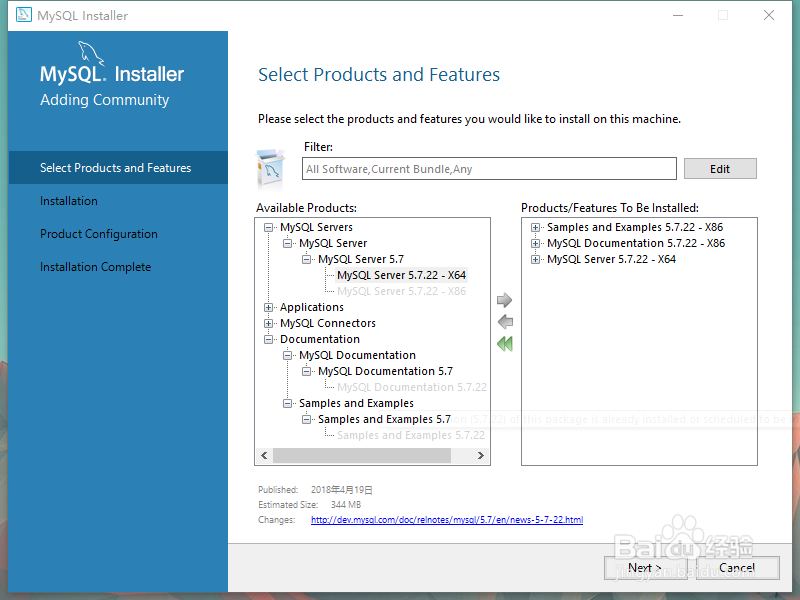This screenshot has width=800, height=600.
Task: Click the green double-arrow remove all icon
Action: click(x=505, y=343)
